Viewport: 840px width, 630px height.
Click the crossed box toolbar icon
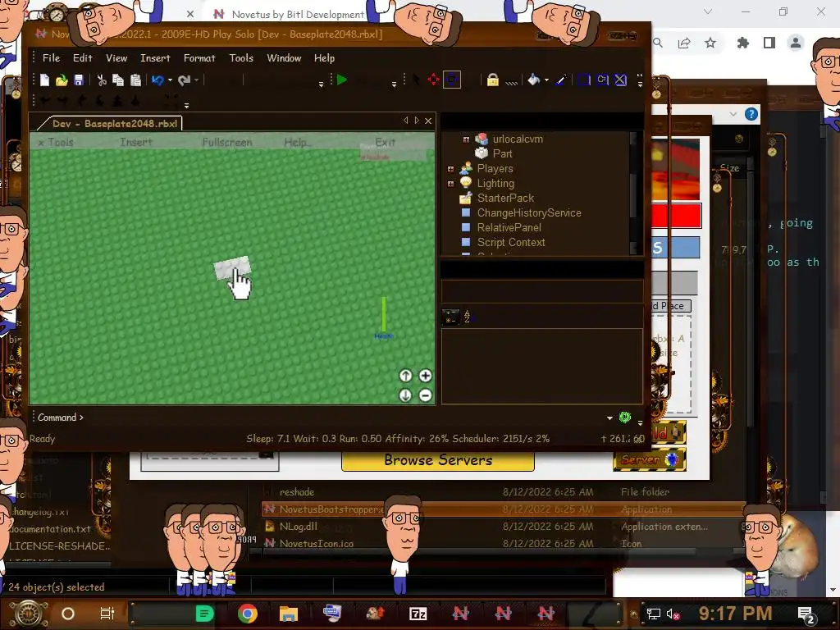[x=620, y=80]
